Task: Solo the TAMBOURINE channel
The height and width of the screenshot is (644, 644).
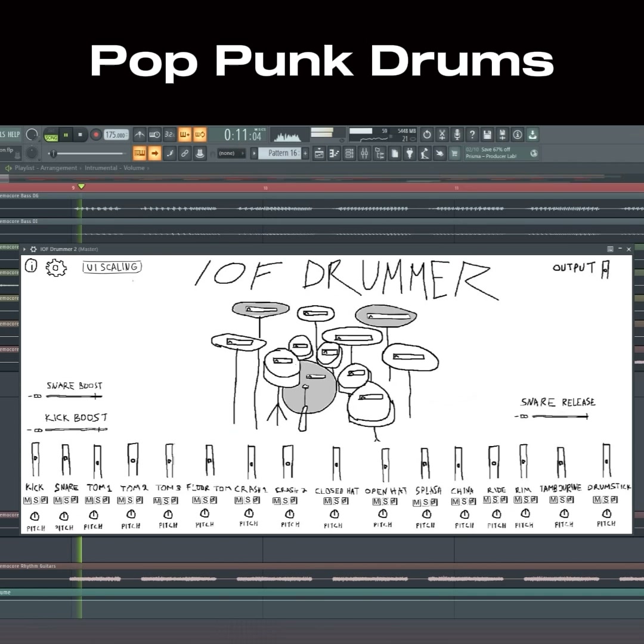Action: click(x=562, y=500)
